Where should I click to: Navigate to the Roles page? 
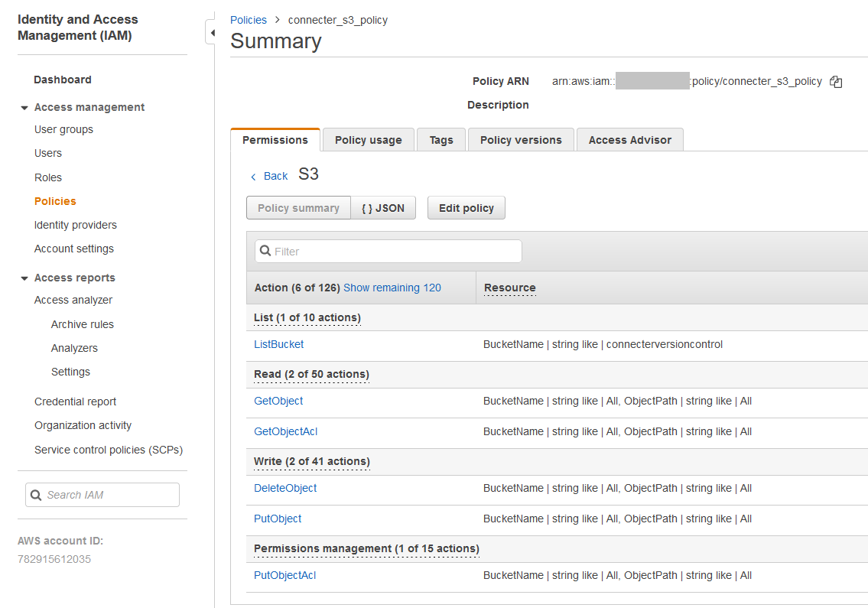[x=47, y=177]
